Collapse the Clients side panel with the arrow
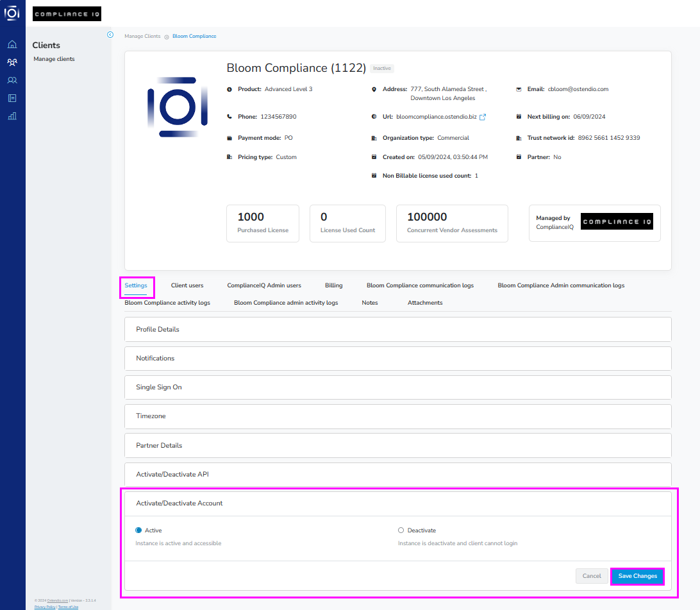700x610 pixels. point(110,35)
